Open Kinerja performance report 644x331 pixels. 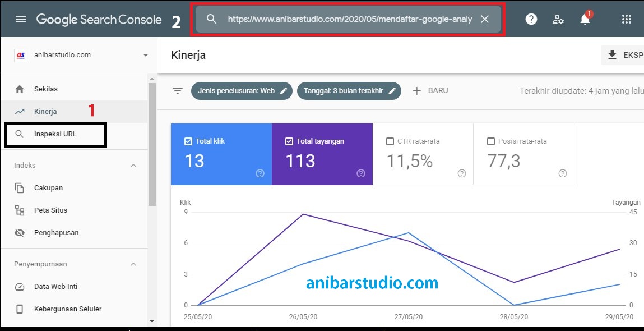tap(74, 112)
